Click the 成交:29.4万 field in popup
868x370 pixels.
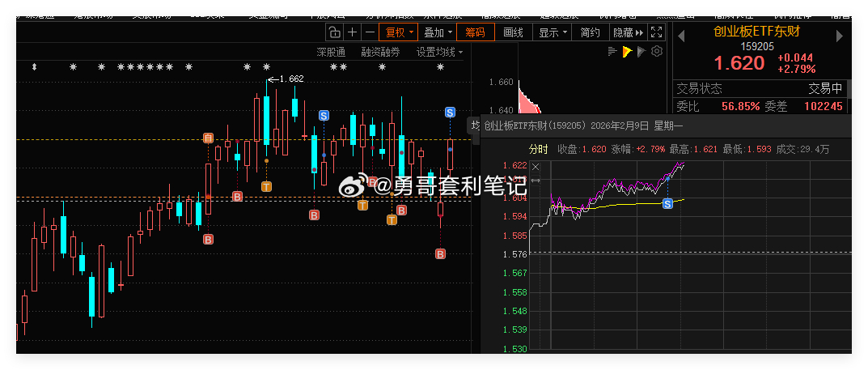click(803, 149)
